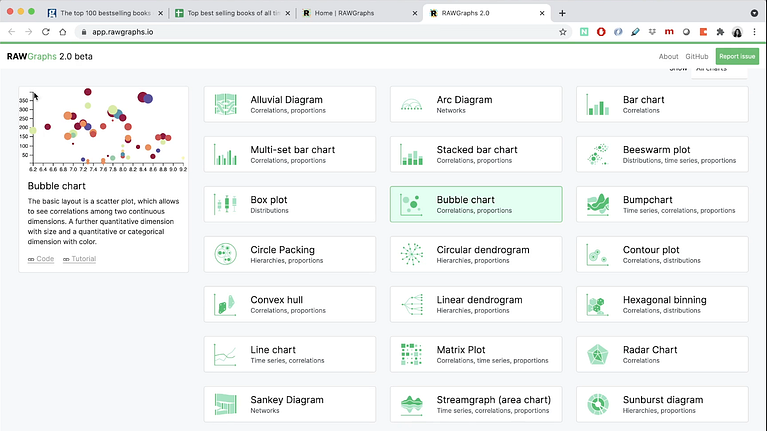Choose the Arc Diagram chart icon
This screenshot has width=767, height=431.
[x=411, y=105]
